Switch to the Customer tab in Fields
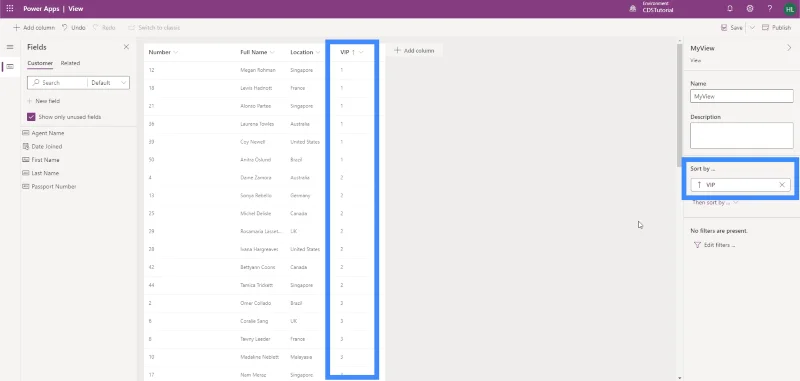Image resolution: width=800 pixels, height=381 pixels. (x=40, y=63)
